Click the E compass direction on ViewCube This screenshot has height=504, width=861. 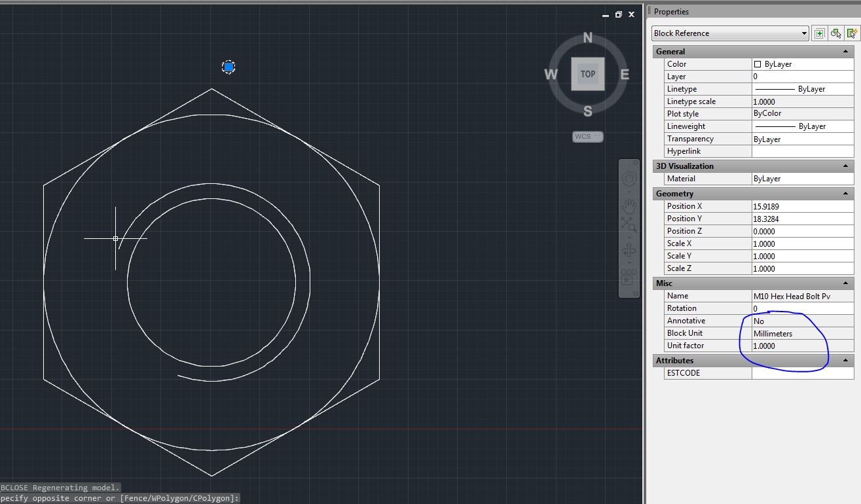point(624,74)
